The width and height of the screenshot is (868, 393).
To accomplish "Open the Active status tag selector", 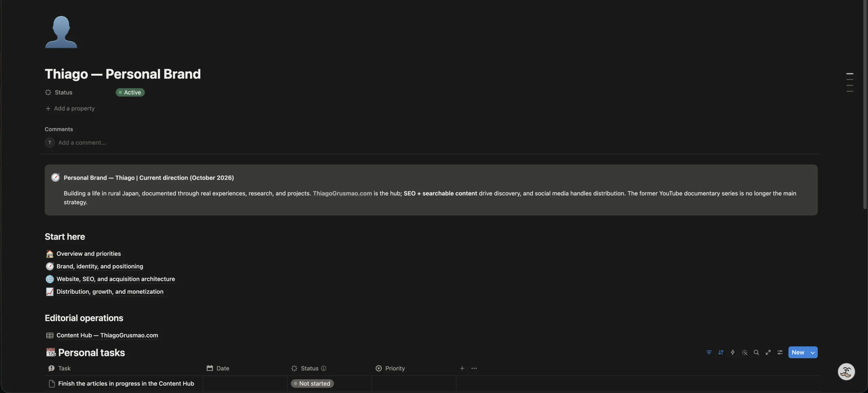I will pyautogui.click(x=130, y=92).
